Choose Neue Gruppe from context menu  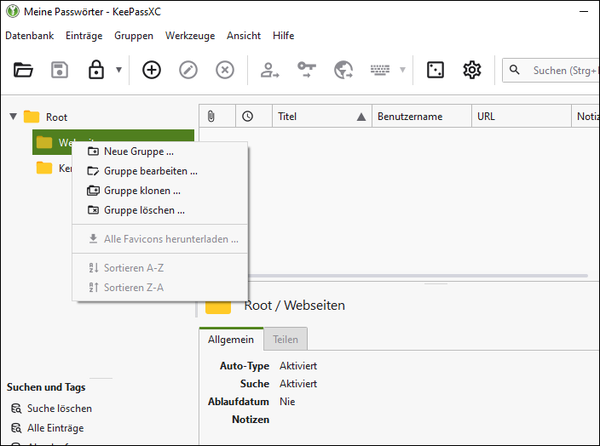pyautogui.click(x=160, y=151)
